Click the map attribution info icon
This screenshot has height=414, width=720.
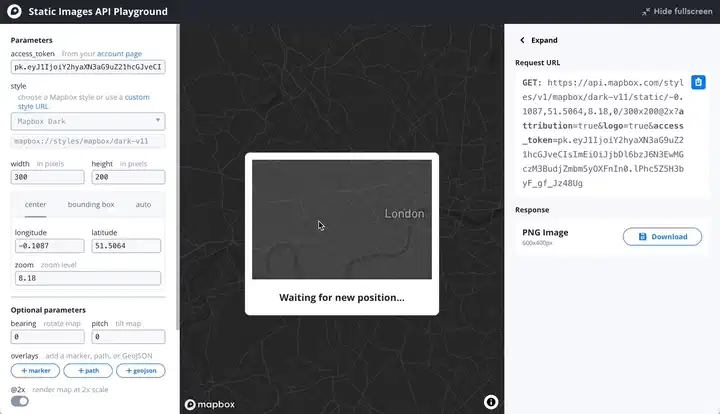click(491, 401)
